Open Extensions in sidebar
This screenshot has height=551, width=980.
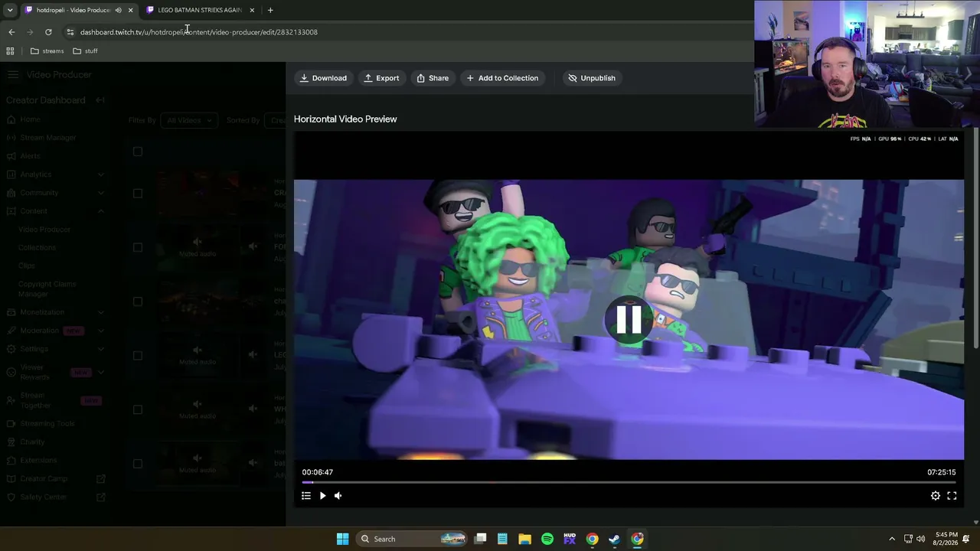38,460
